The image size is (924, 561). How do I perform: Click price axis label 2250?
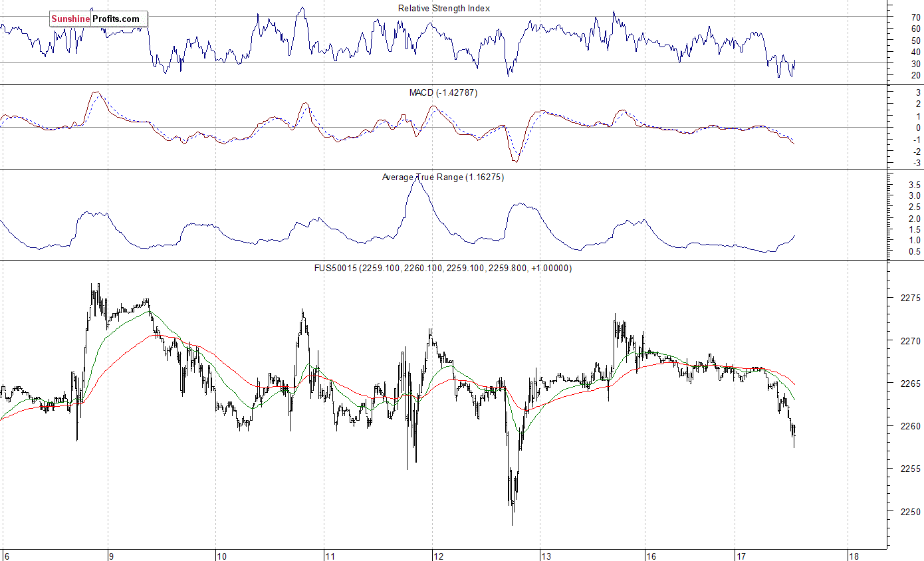911,512
